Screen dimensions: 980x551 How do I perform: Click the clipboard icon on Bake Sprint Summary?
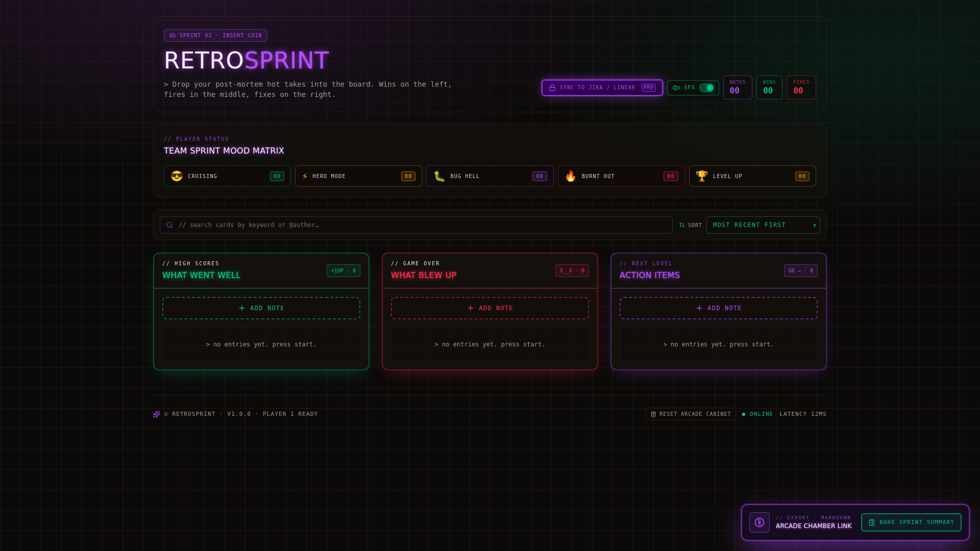[872, 522]
